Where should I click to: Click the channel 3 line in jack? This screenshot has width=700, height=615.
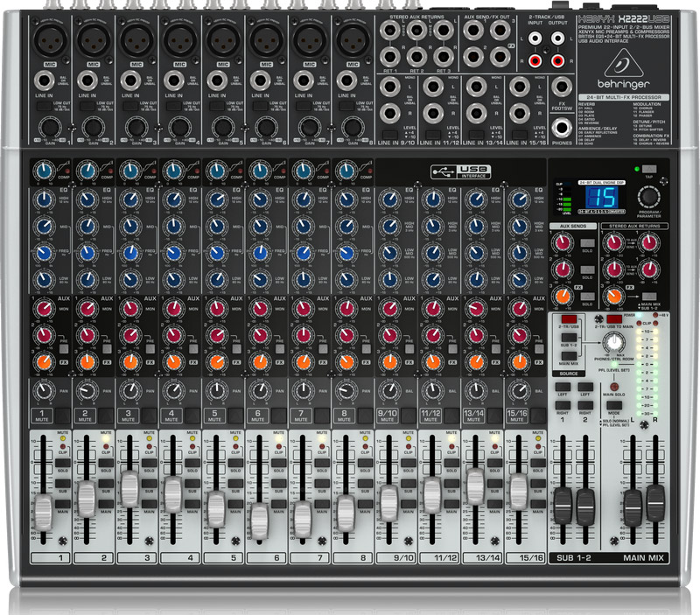tap(130, 81)
